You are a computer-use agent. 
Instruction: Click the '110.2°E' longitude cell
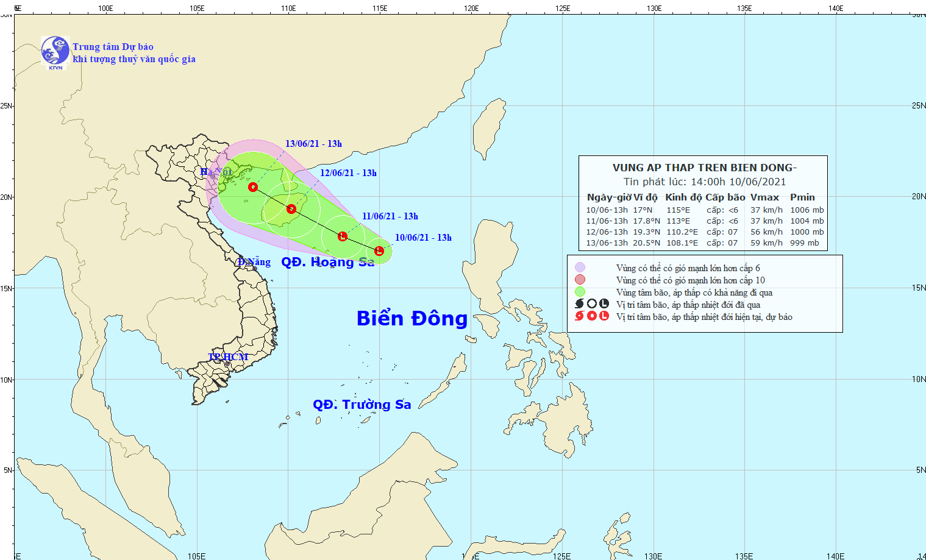(x=682, y=232)
